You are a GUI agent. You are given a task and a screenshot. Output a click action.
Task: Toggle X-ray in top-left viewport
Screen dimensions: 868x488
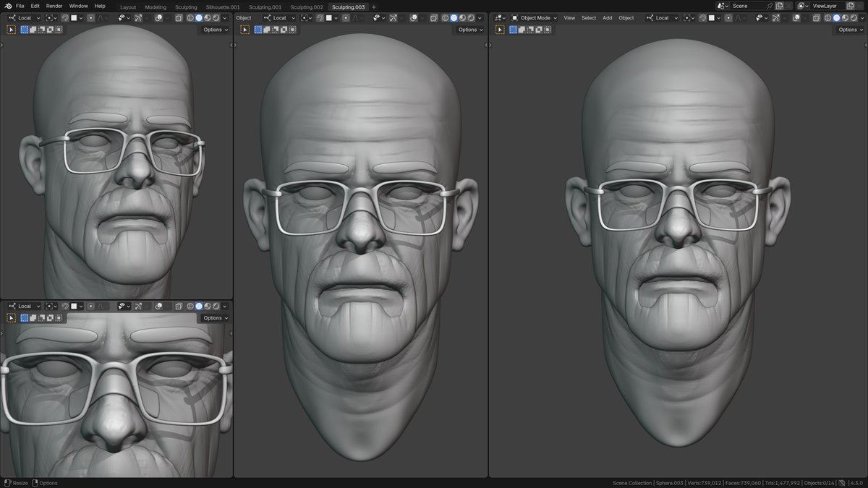click(179, 18)
